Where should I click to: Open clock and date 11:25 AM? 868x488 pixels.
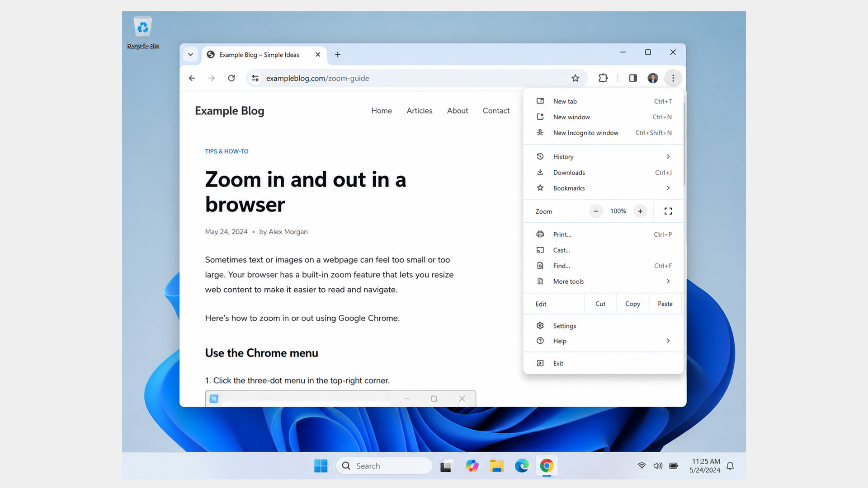[705, 466]
